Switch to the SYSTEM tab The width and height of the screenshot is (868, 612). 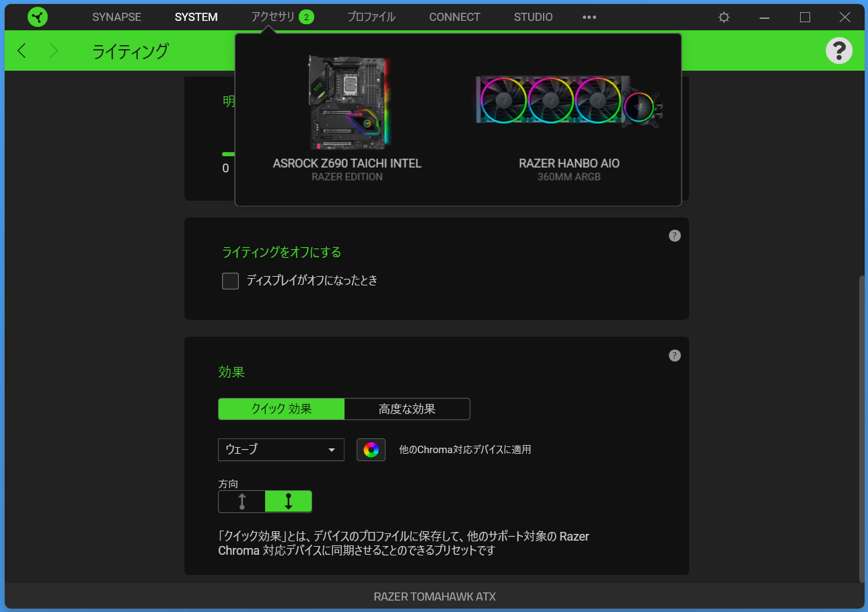click(196, 17)
